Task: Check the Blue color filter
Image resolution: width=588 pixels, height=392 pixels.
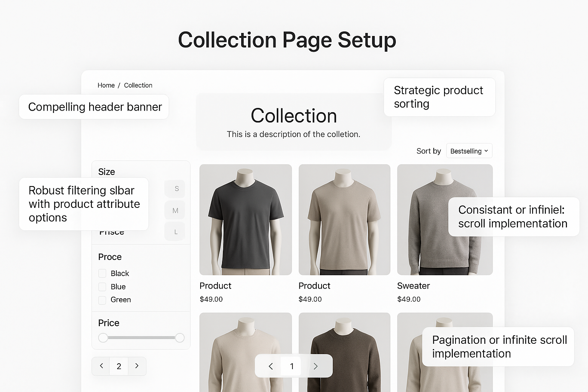Action: [x=102, y=286]
